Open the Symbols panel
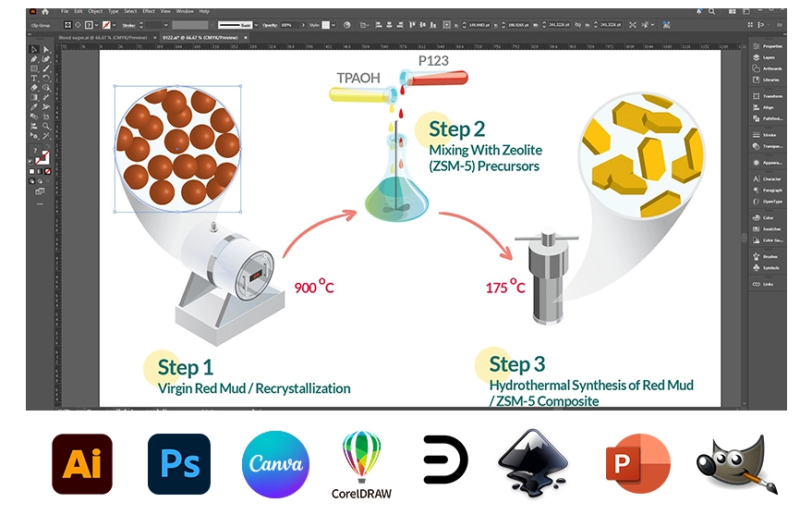Screen dimensions: 812x515 coord(768,268)
